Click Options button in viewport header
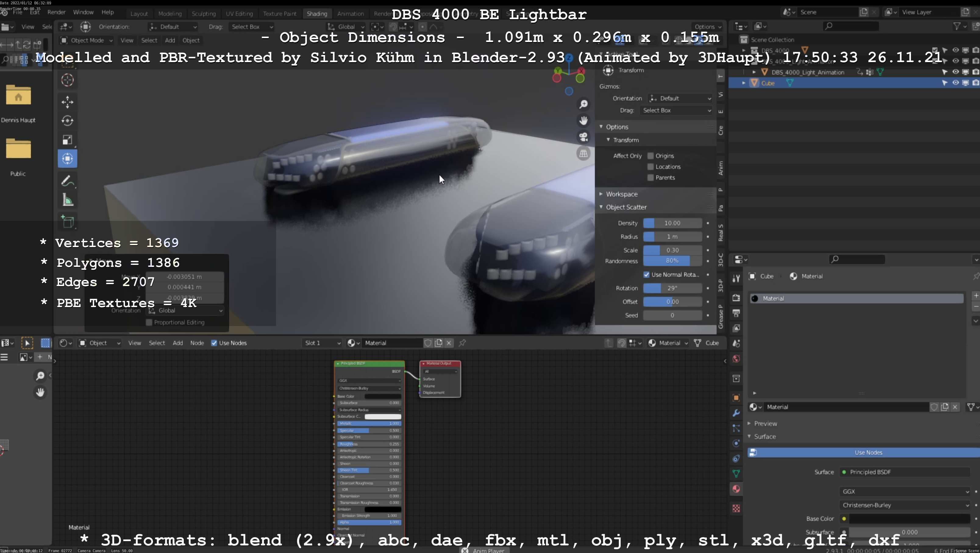Image resolution: width=980 pixels, height=553 pixels. click(x=707, y=27)
